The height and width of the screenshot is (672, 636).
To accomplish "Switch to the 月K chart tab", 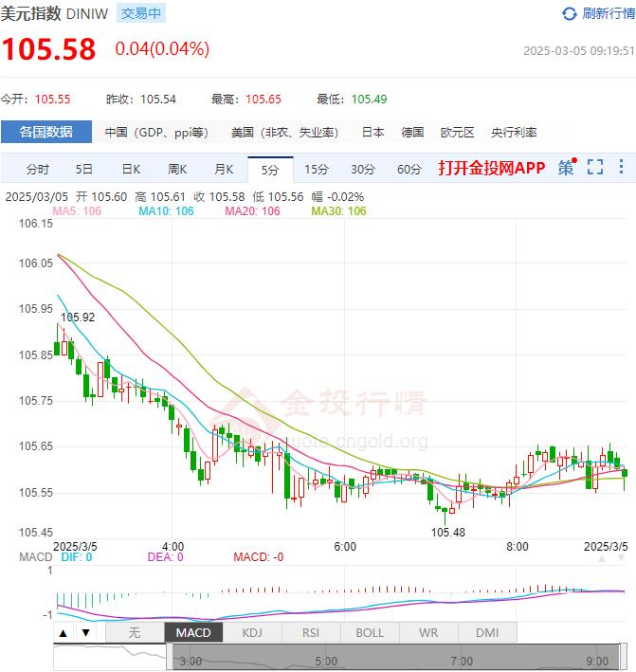I will [x=224, y=170].
